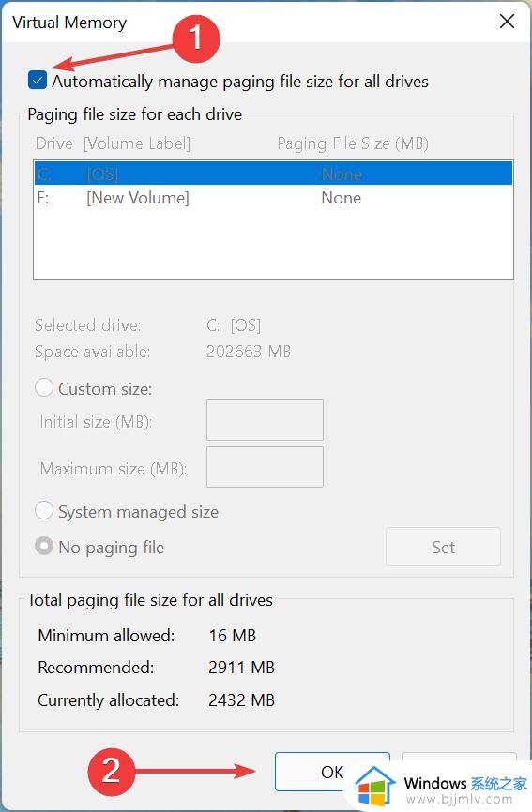532x812 pixels.
Task: Close the Virtual Memory dialog
Action: click(507, 22)
